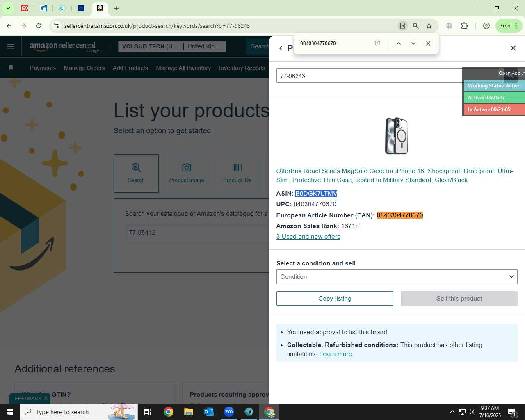Open a new browser tab

pos(116,8)
